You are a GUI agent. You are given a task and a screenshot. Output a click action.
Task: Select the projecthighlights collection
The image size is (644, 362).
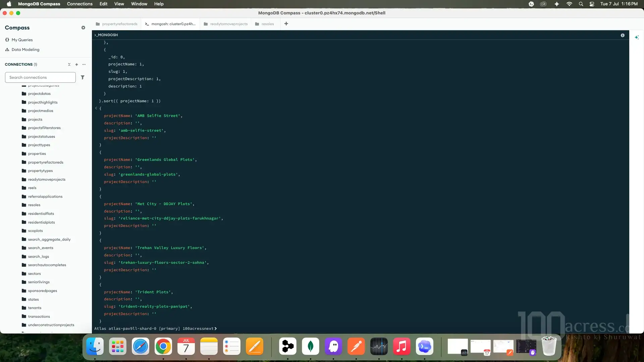[x=43, y=102]
